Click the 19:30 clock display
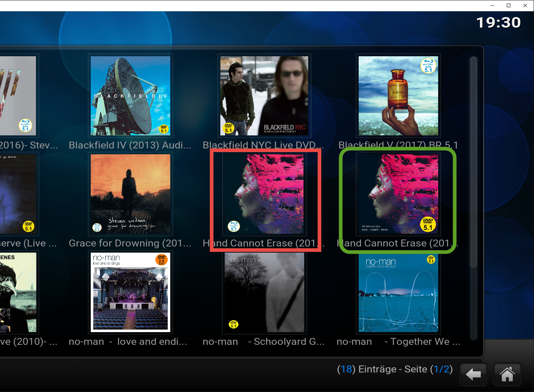This screenshot has height=392, width=534. click(x=498, y=23)
